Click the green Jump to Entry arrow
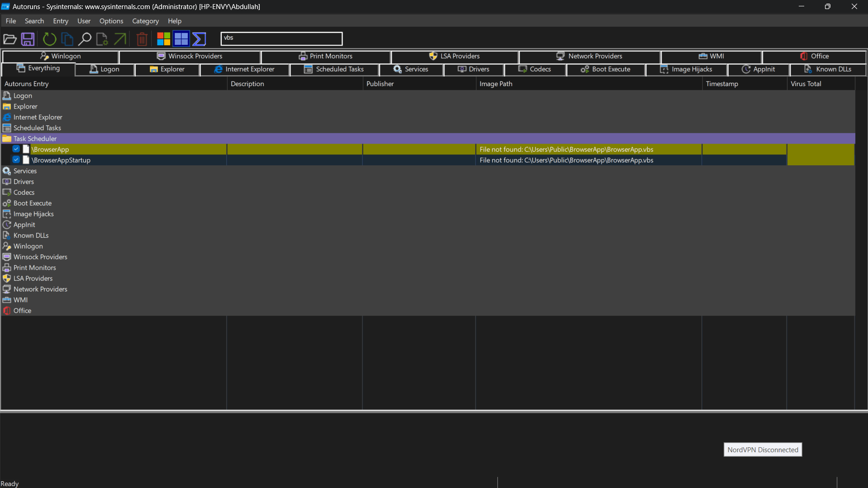The height and width of the screenshot is (488, 868). click(x=120, y=39)
